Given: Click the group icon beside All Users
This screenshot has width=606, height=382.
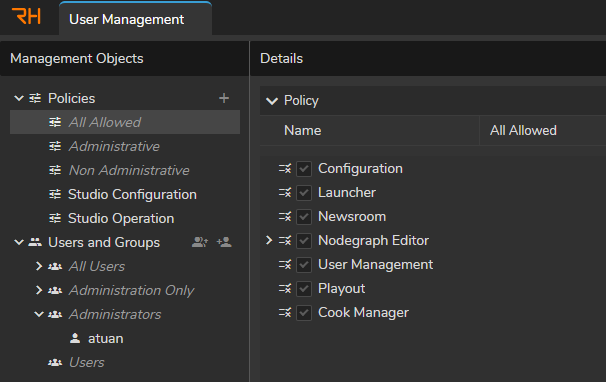Looking at the screenshot, I should click(x=55, y=266).
